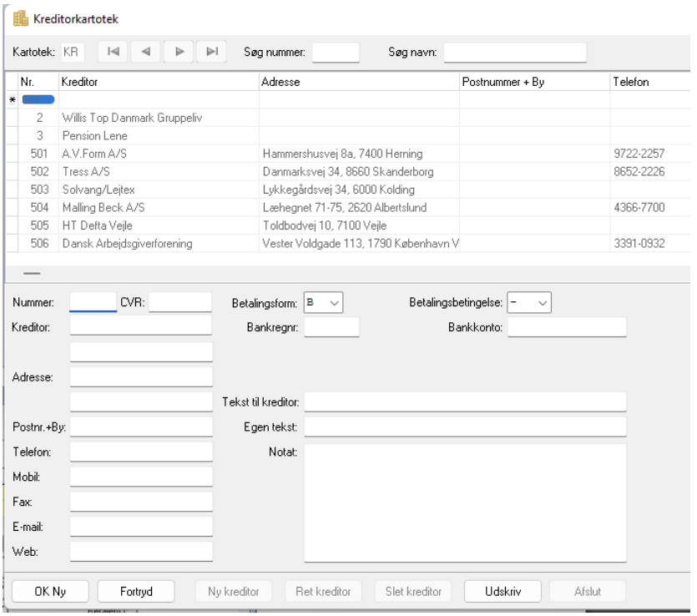Screen dimensions: 697x616
Task: Click the Kreditorkartotek window icon
Action: (20, 18)
